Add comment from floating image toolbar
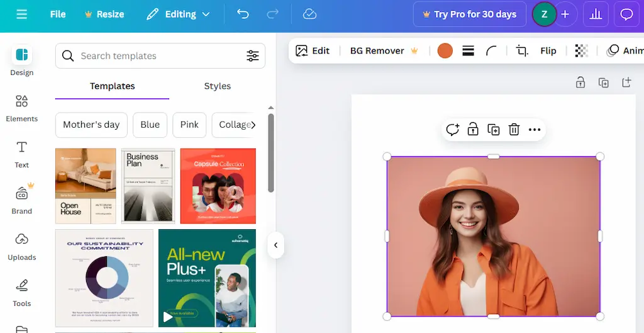 [452, 130]
